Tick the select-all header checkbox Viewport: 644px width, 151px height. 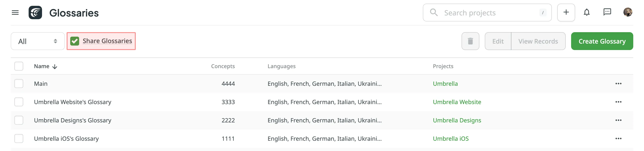tap(19, 66)
